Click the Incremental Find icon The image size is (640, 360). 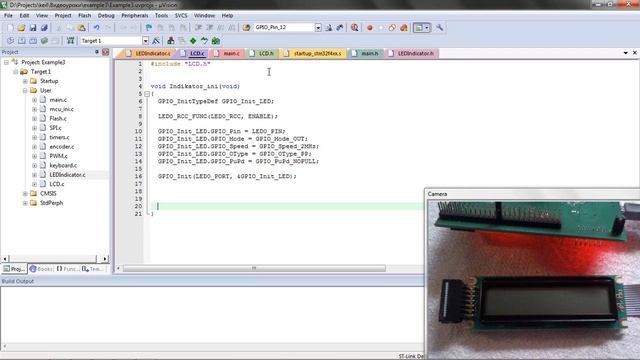(340, 28)
